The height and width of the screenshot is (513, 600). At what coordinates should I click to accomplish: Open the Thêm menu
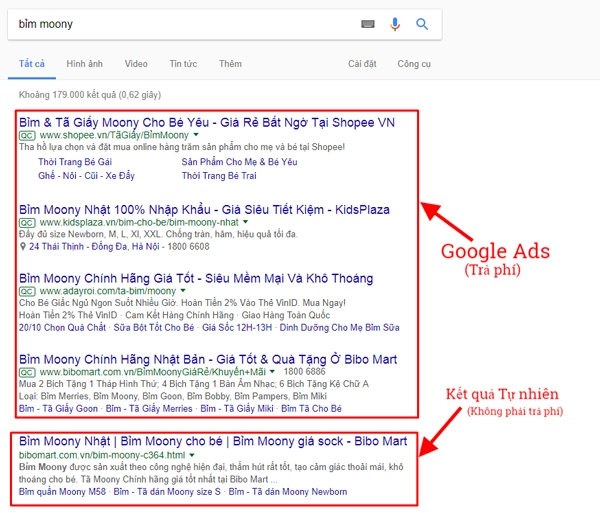point(230,64)
